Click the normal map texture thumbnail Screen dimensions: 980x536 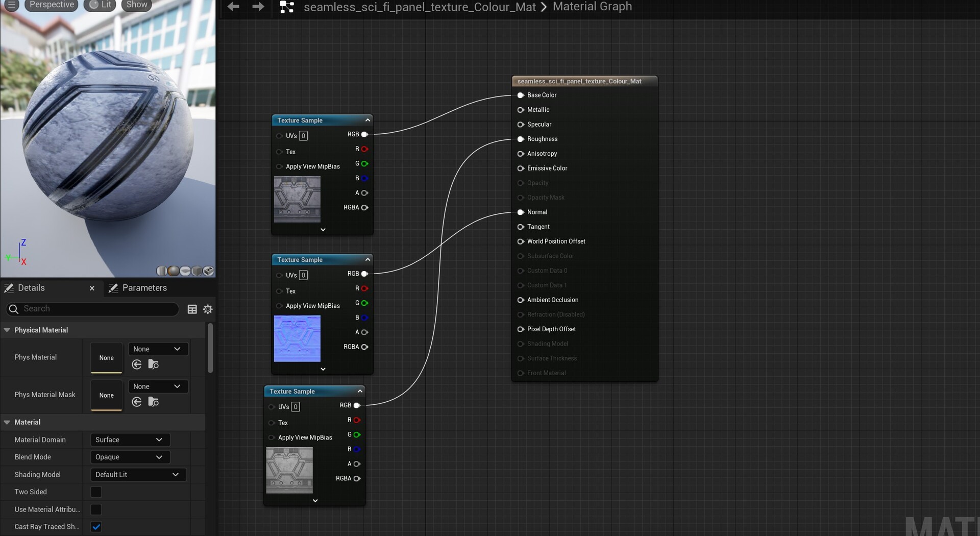pyautogui.click(x=297, y=338)
